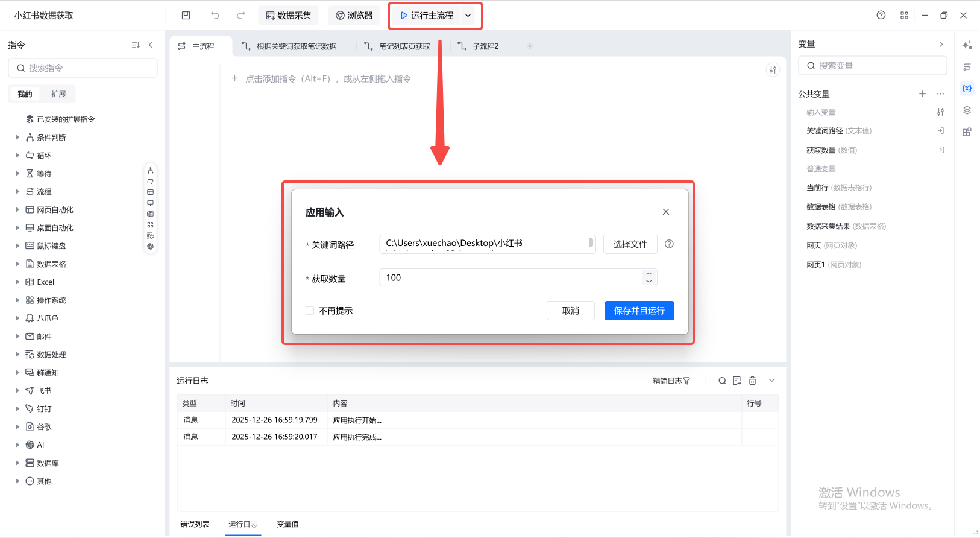The width and height of the screenshot is (980, 538).
Task: Switch to 我的 commands tab
Action: click(25, 94)
